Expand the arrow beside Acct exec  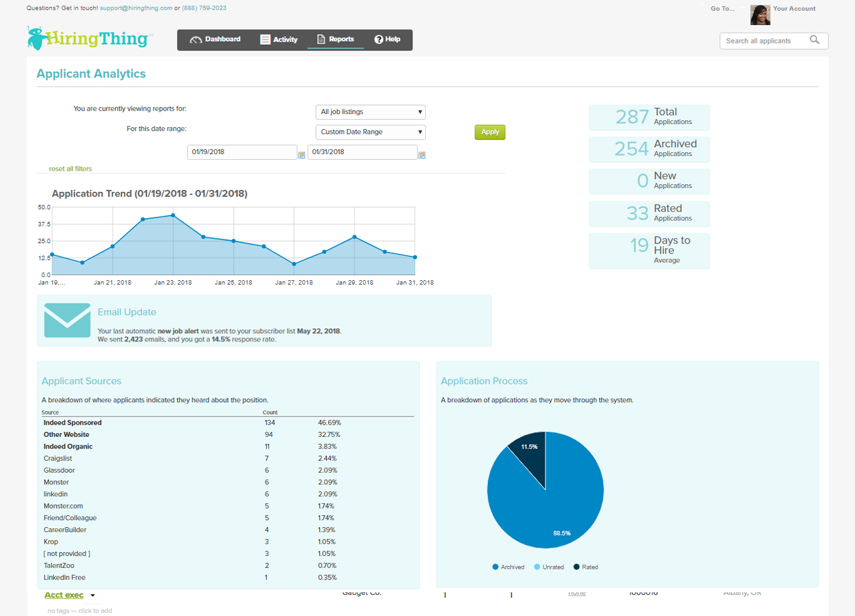(x=93, y=596)
